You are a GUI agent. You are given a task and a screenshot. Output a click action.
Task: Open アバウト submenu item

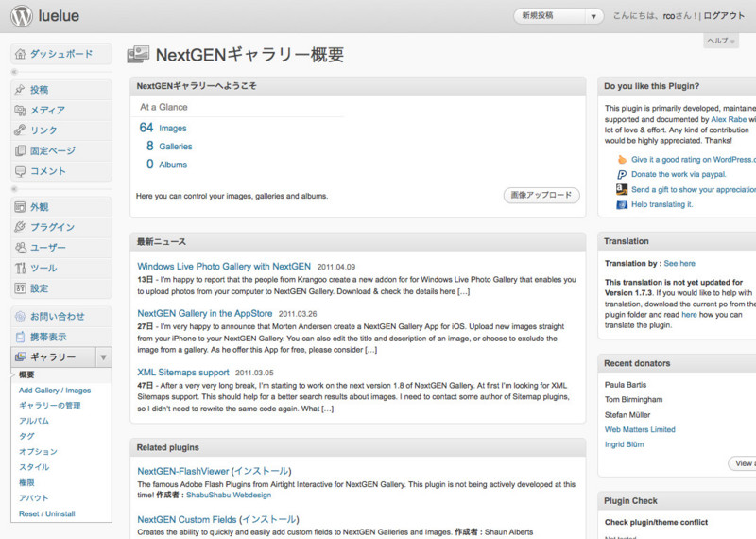tap(34, 498)
